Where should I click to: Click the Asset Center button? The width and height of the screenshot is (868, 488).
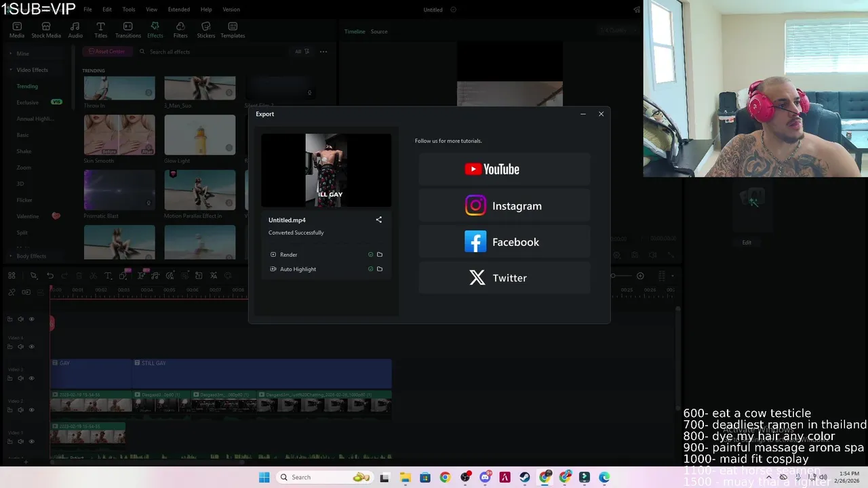tap(107, 52)
